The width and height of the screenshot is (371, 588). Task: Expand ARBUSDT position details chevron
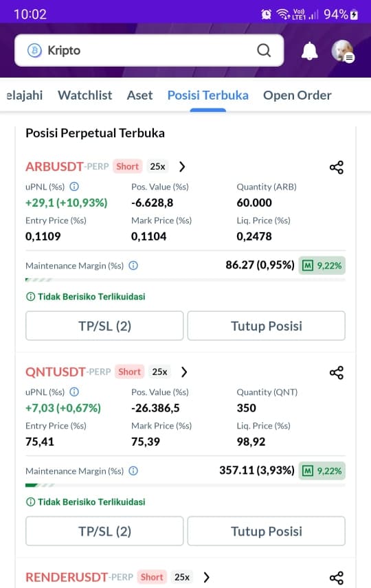pos(182,166)
